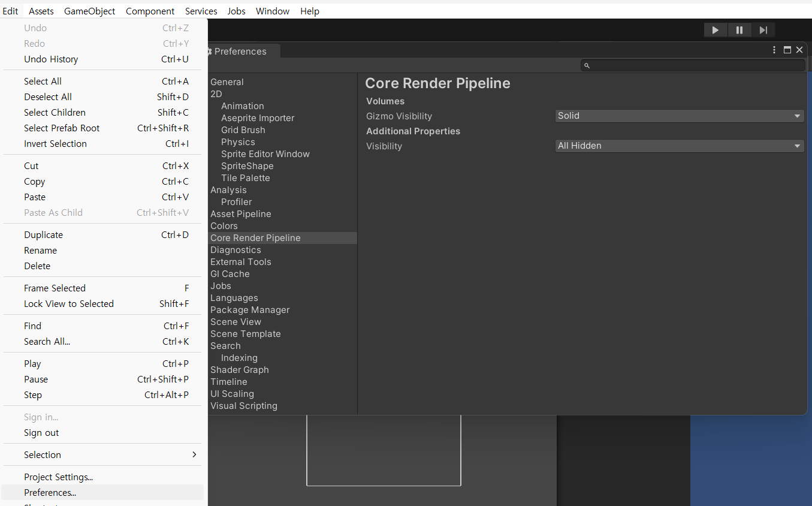Open Project Settings... from Edit menu

click(103, 477)
